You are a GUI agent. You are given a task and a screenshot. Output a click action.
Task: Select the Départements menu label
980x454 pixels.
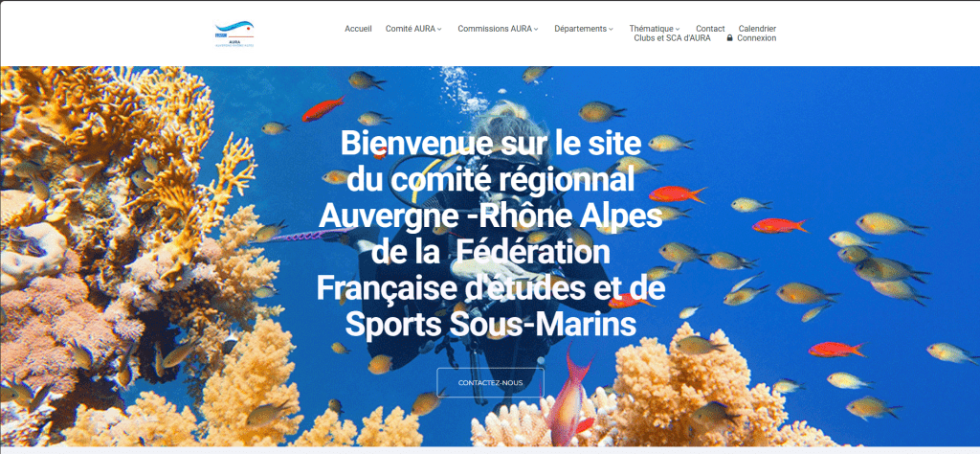pyautogui.click(x=581, y=29)
